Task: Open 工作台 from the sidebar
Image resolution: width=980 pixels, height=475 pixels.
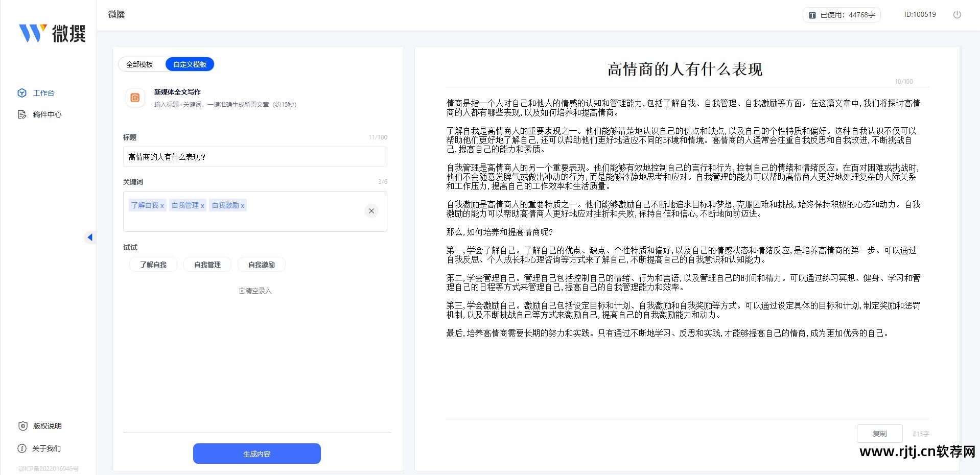Action: click(43, 93)
